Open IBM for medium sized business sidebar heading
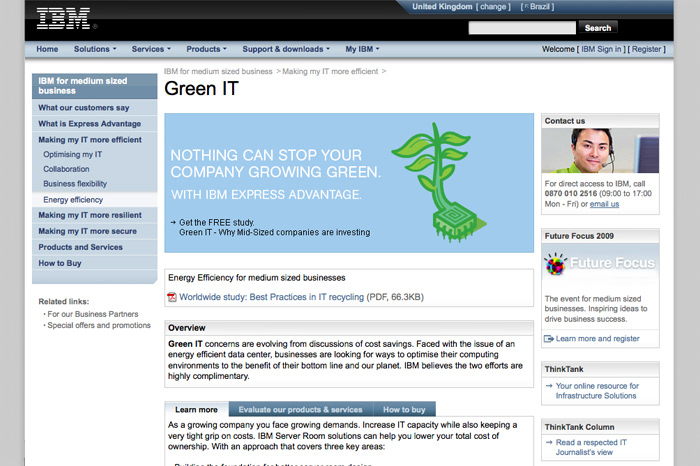This screenshot has height=466, width=700. pos(95,86)
